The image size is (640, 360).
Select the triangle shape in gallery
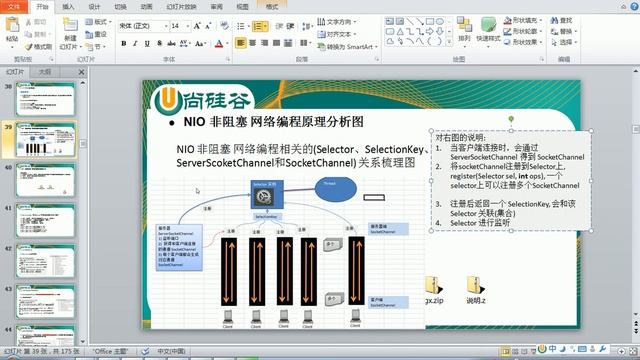tap(400, 31)
